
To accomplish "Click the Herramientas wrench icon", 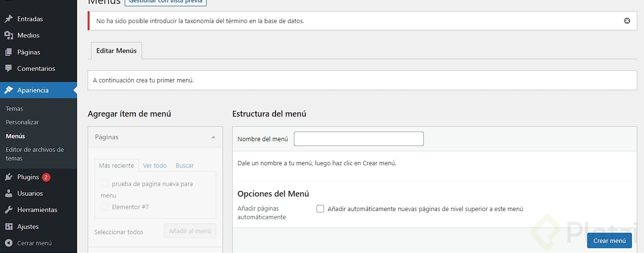I will pyautogui.click(x=9, y=210).
